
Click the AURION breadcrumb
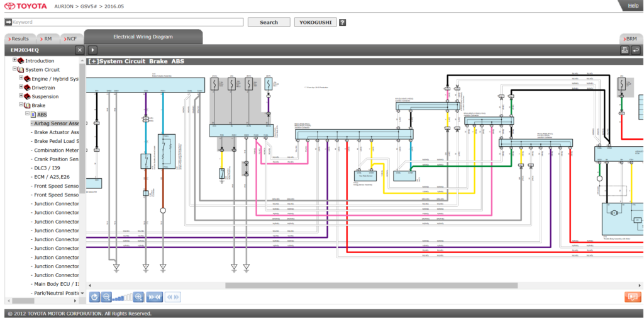[65, 6]
